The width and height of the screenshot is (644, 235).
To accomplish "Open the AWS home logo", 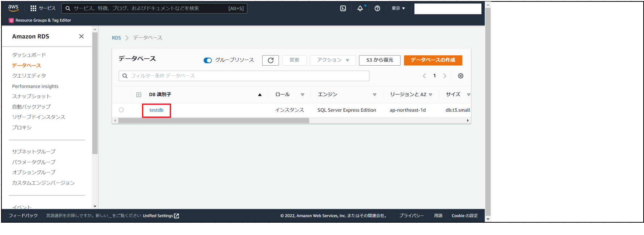I will point(13,8).
